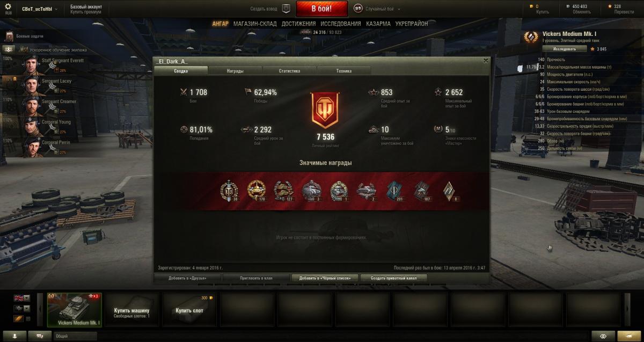Select the first significant award medal
This screenshot has width=644, height=342.
pos(229,191)
